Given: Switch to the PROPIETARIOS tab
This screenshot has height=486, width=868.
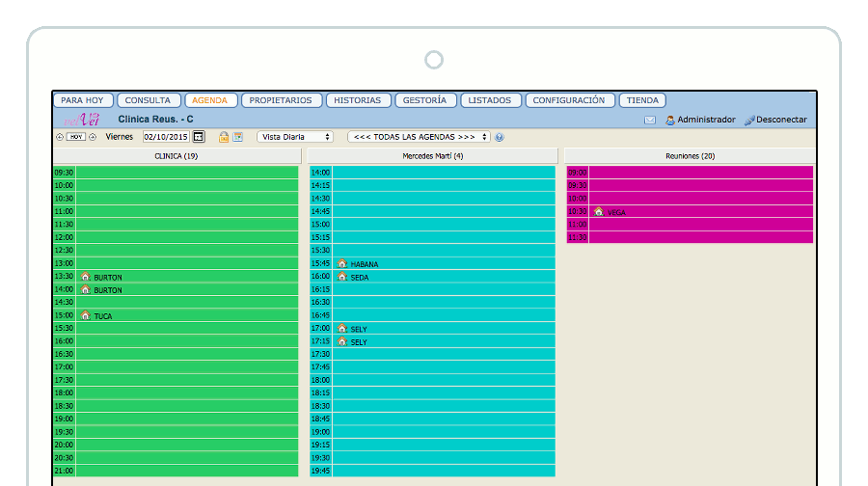Looking at the screenshot, I should pos(281,100).
